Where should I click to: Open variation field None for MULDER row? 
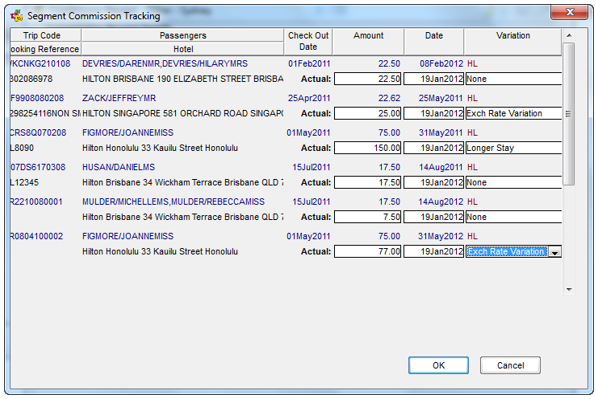tap(514, 217)
